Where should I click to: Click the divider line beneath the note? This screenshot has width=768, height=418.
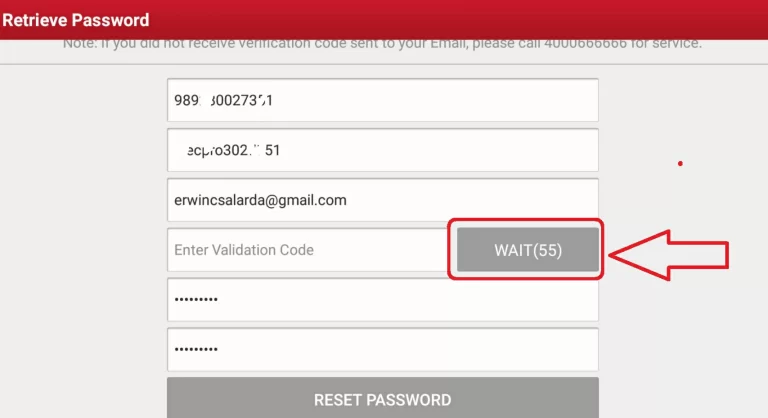click(x=384, y=64)
